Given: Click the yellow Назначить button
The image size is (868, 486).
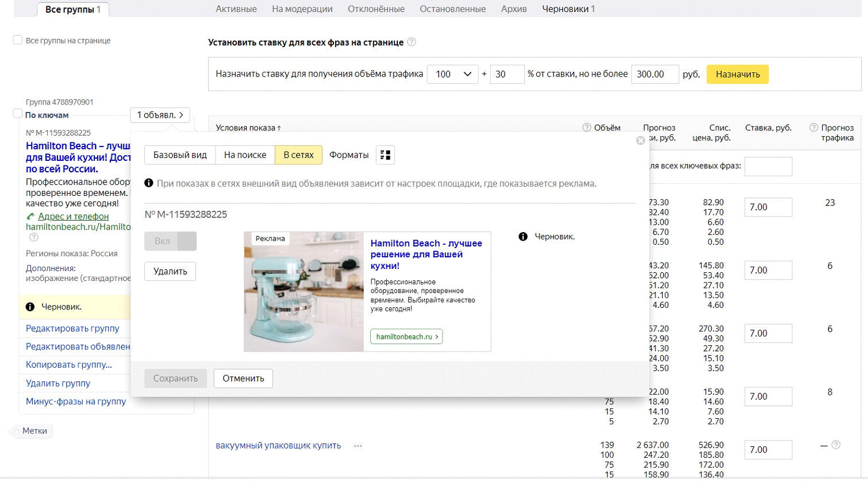Looking at the screenshot, I should pos(738,74).
